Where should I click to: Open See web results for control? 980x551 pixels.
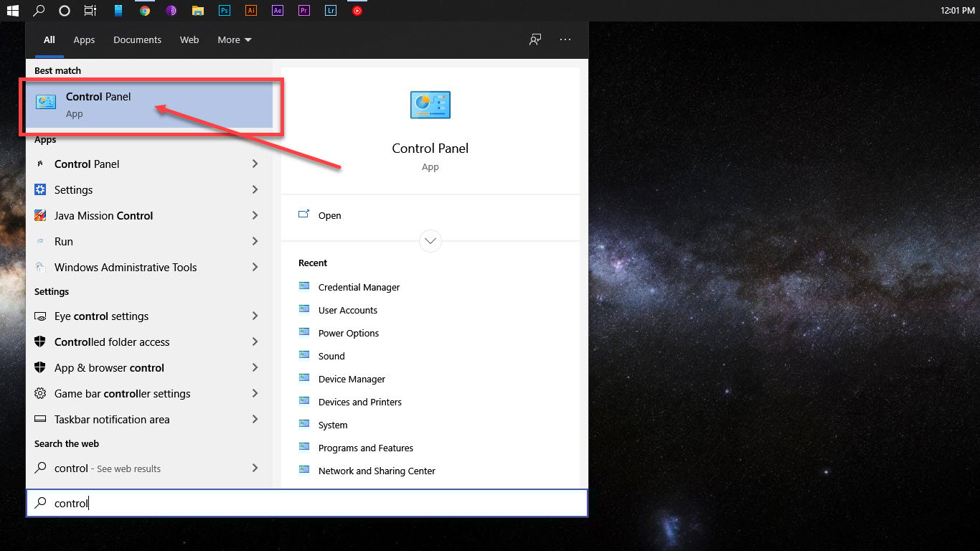pyautogui.click(x=106, y=468)
